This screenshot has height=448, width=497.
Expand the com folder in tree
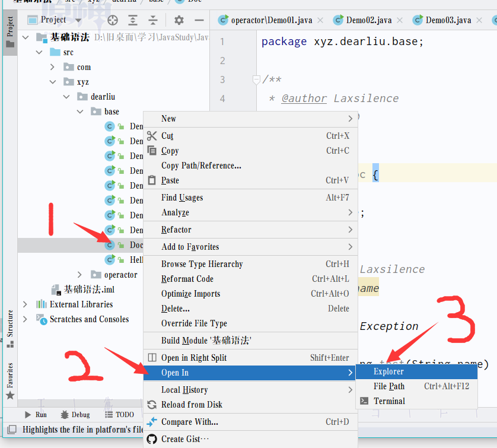(52, 67)
